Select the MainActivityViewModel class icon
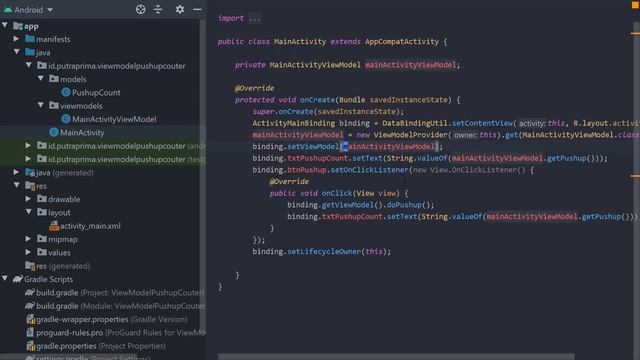The image size is (640, 360). 66,119
